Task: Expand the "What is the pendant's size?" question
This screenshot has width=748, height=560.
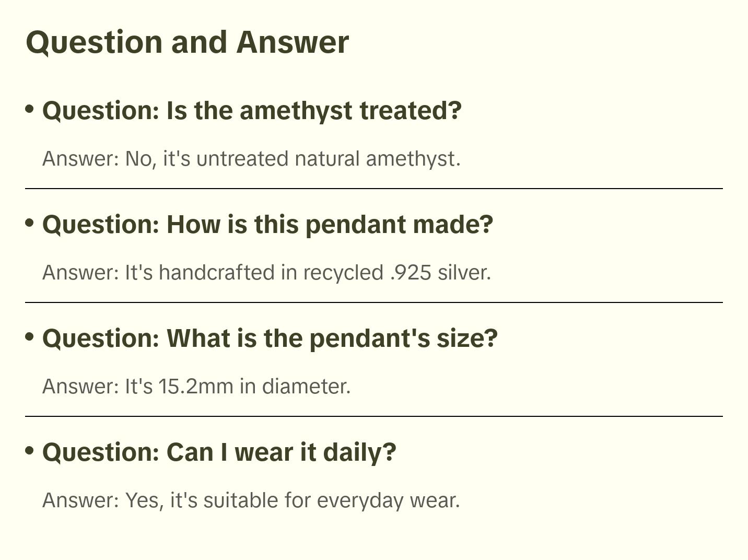Action: (x=270, y=339)
